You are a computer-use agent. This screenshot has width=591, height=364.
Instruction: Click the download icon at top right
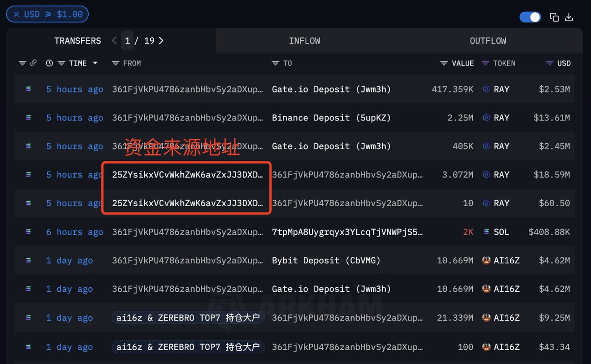[x=569, y=17]
